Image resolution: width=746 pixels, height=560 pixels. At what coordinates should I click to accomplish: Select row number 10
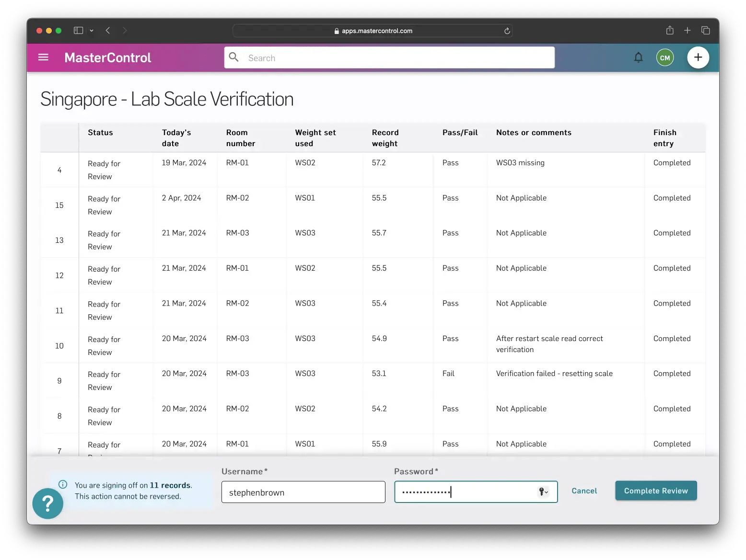pos(59,346)
